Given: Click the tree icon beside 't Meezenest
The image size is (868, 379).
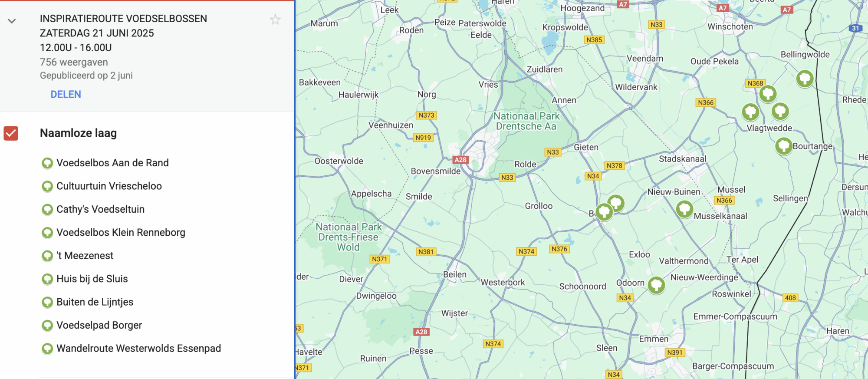Looking at the screenshot, I should (x=47, y=256).
